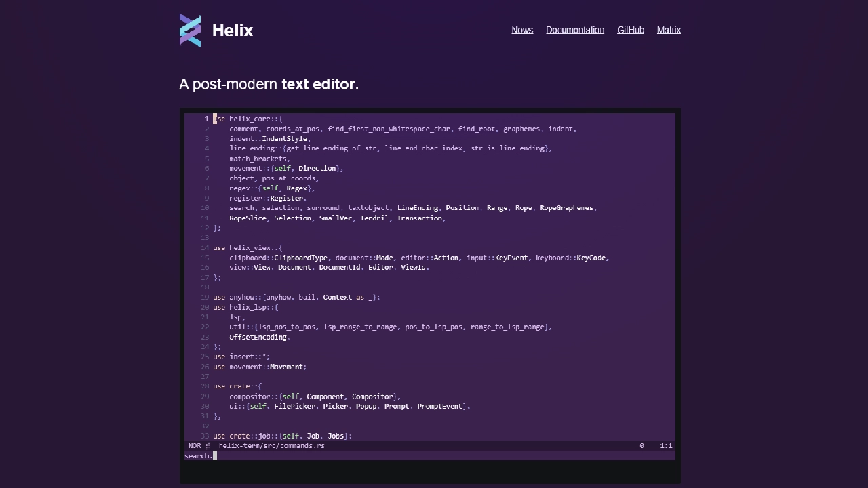The width and height of the screenshot is (868, 488).
Task: Visit the GitHub link
Action: coord(630,30)
